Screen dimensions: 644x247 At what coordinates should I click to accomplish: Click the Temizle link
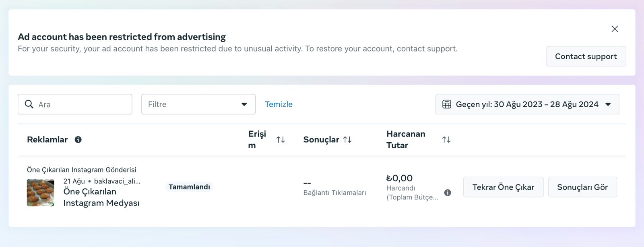(279, 104)
